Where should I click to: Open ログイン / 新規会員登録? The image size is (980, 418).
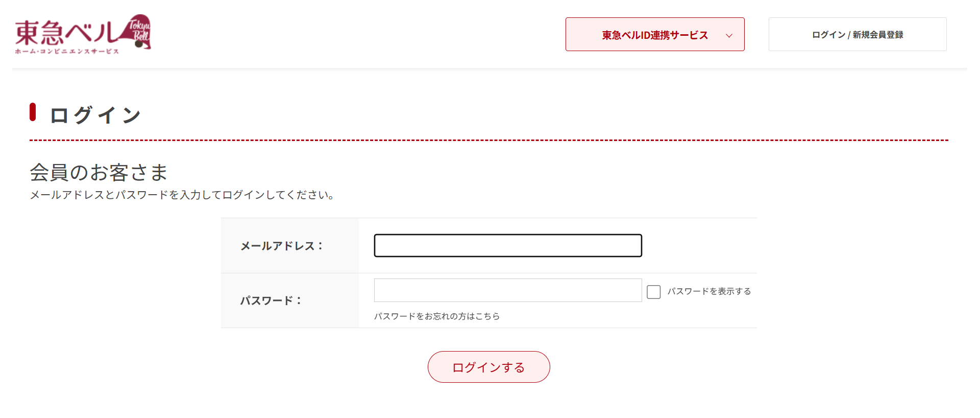coord(857,34)
